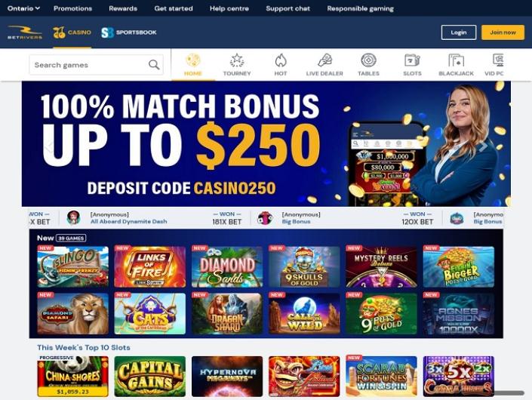532x400 pixels.
Task: Open the Live Dealer category icon
Action: click(324, 60)
